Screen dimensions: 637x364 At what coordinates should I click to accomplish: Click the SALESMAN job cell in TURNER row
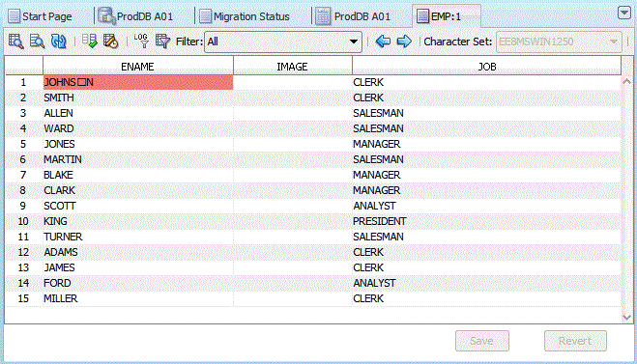point(486,237)
